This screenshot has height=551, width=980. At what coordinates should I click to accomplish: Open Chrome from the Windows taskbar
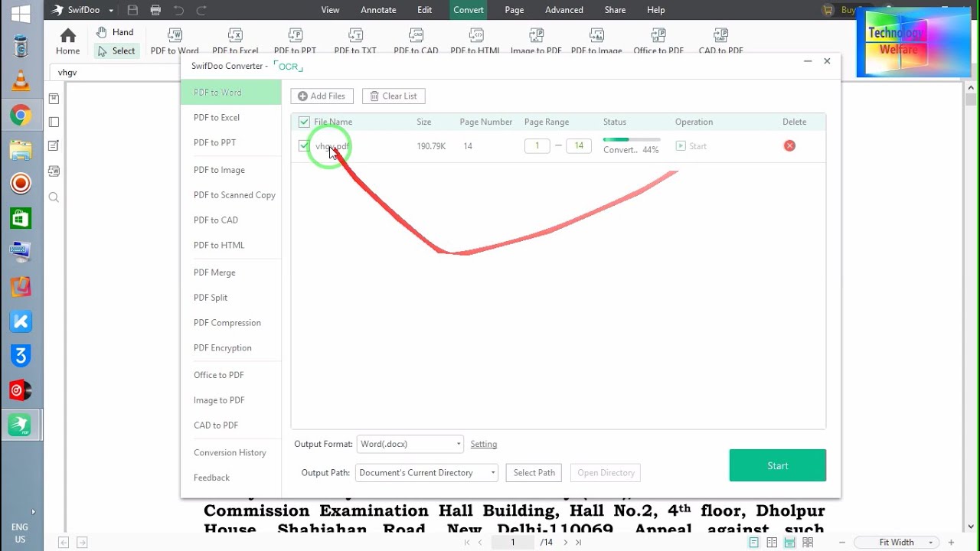pos(21,116)
